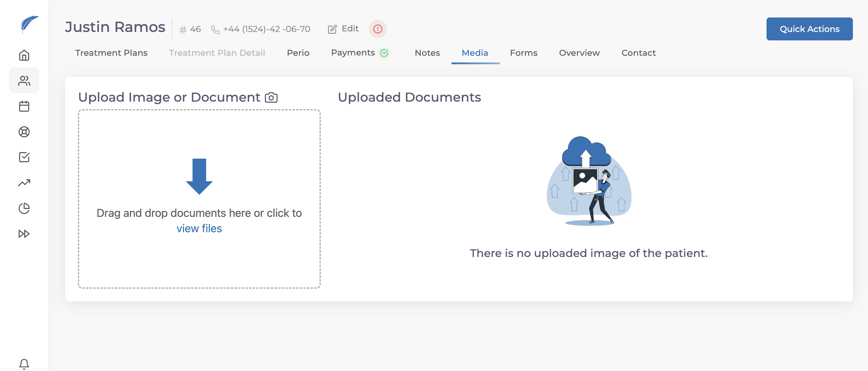Open the Forms tab
Viewport: 868px width, 371px height.
(523, 53)
